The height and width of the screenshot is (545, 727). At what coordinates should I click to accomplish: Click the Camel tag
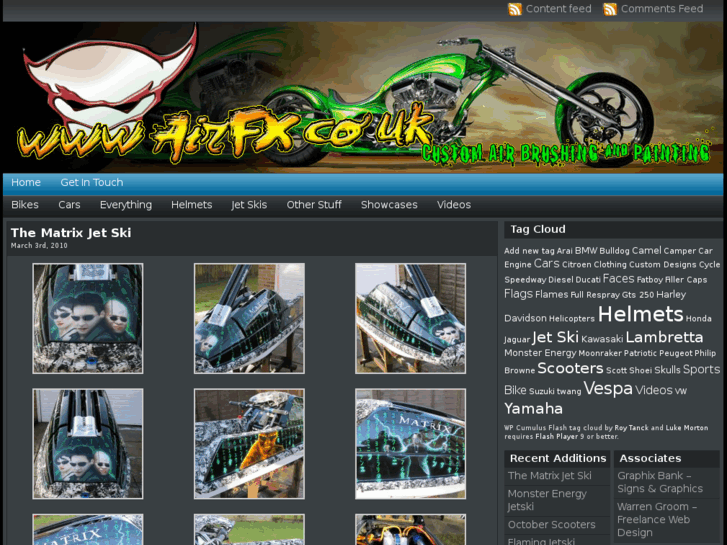pyautogui.click(x=646, y=250)
